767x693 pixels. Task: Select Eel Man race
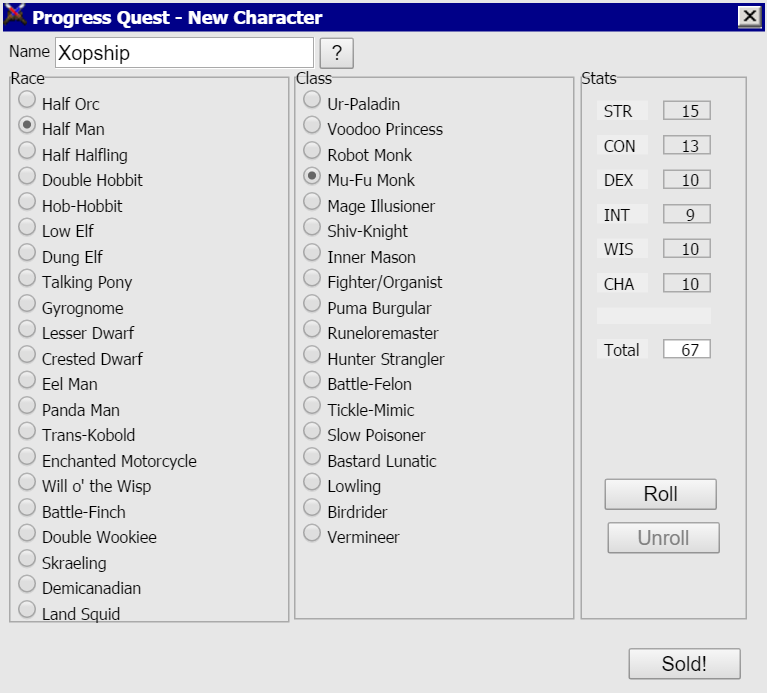point(27,380)
